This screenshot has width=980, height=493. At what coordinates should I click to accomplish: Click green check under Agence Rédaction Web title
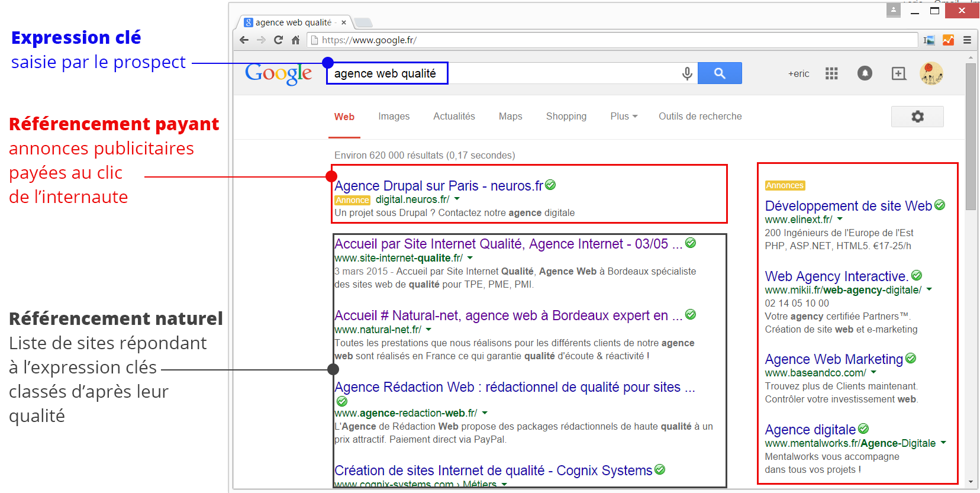pos(342,401)
